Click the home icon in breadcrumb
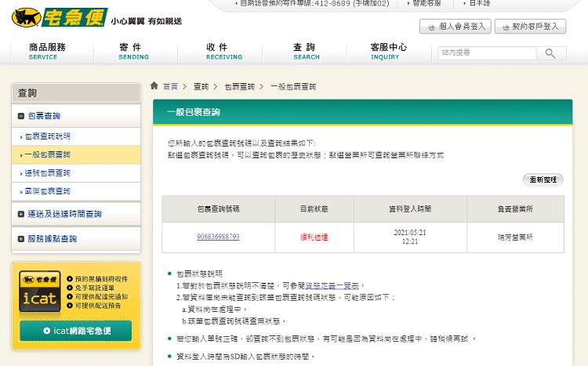Image resolution: width=588 pixels, height=366 pixels. pyautogui.click(x=154, y=86)
